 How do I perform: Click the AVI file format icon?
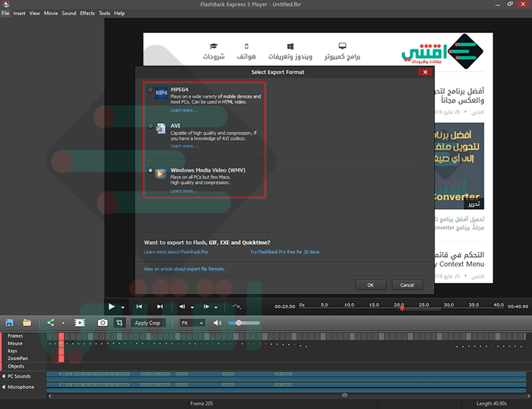point(160,128)
